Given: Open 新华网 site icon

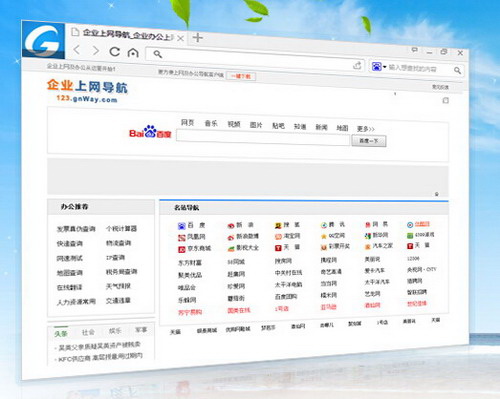Looking at the screenshot, I should 368,236.
